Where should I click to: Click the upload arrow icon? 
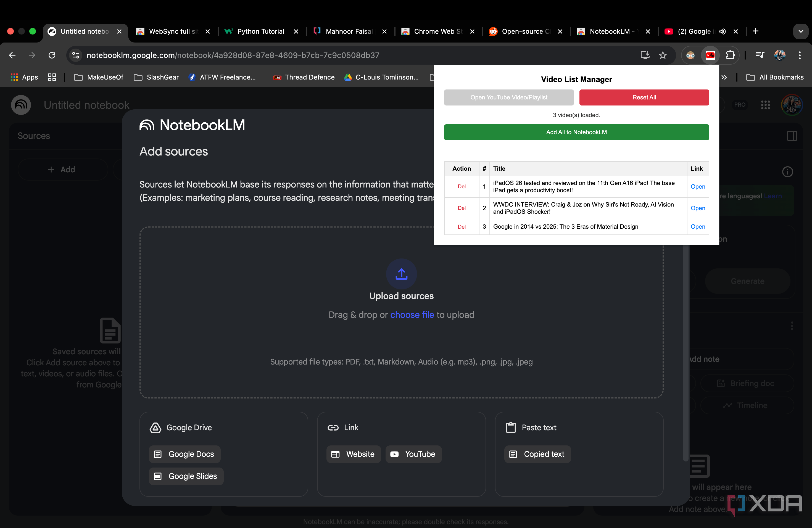click(402, 274)
